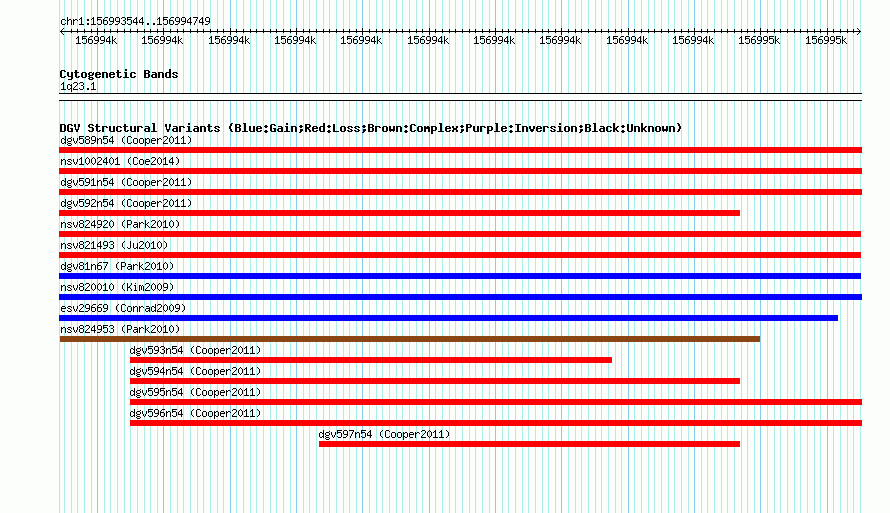
Task: Open nsv820010 (Kim2009) variant label
Action: coord(117,287)
